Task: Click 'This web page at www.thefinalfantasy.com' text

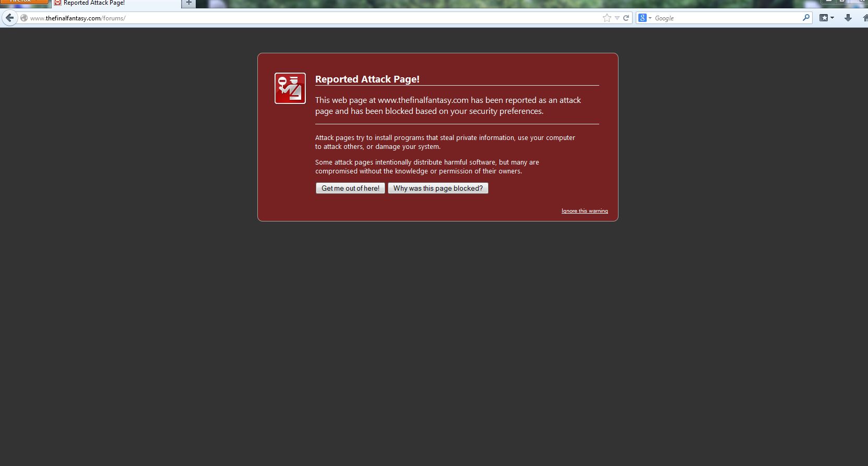Action: click(392, 100)
